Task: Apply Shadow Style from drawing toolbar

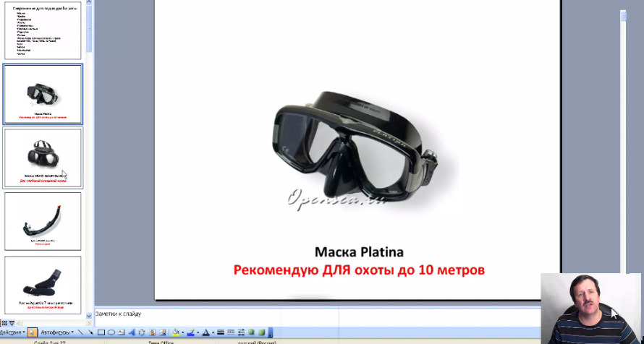Action: click(251, 332)
